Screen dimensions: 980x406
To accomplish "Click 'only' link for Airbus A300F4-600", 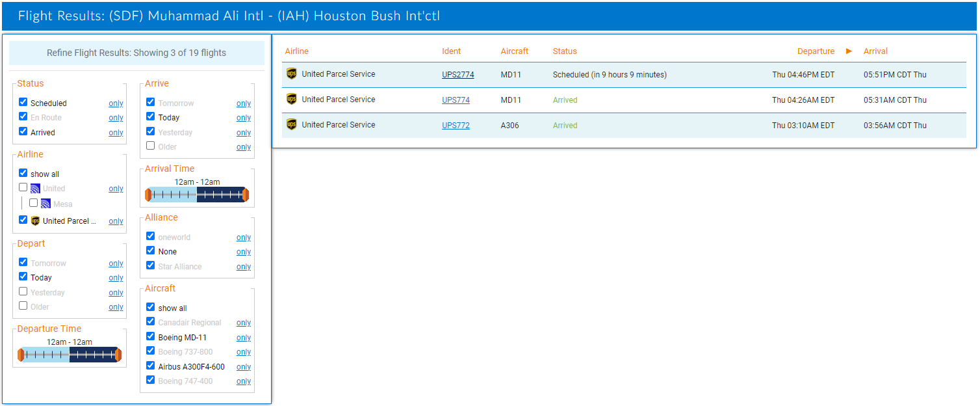I will coord(244,367).
